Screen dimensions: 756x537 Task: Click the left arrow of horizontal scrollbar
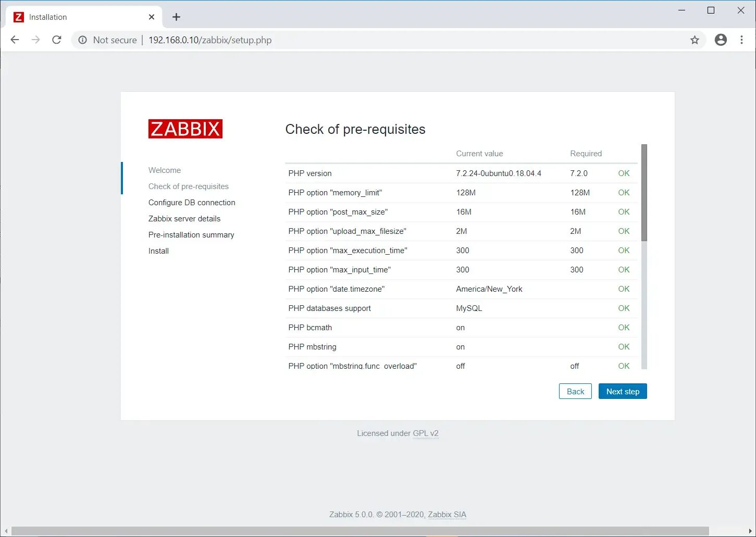click(x=6, y=531)
